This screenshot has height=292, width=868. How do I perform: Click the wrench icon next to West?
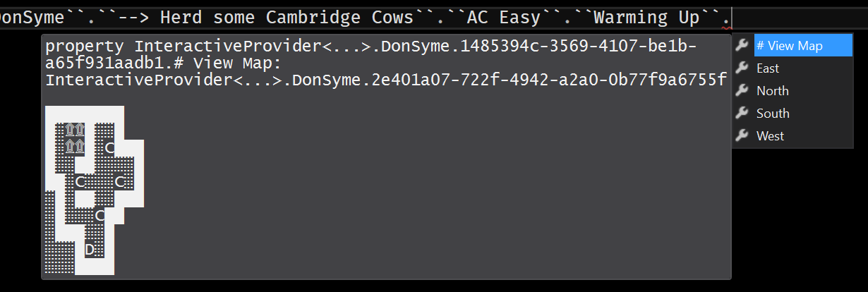pyautogui.click(x=741, y=136)
